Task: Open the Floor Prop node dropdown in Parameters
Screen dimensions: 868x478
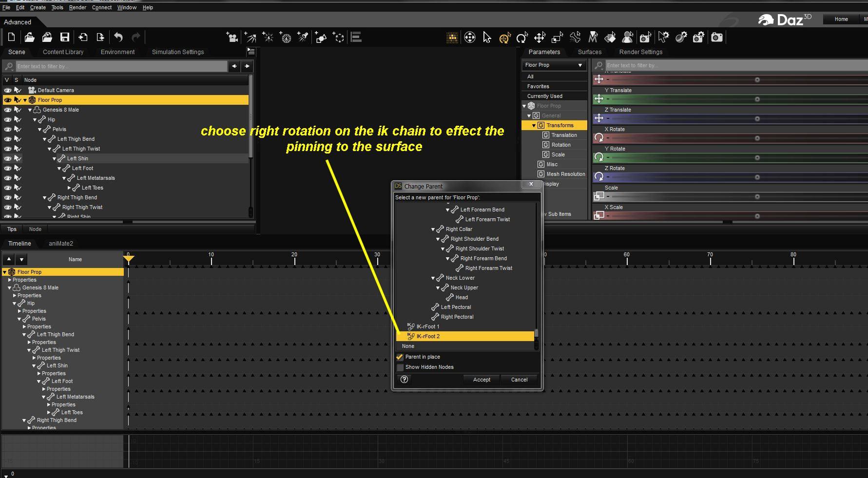Action: click(554, 65)
